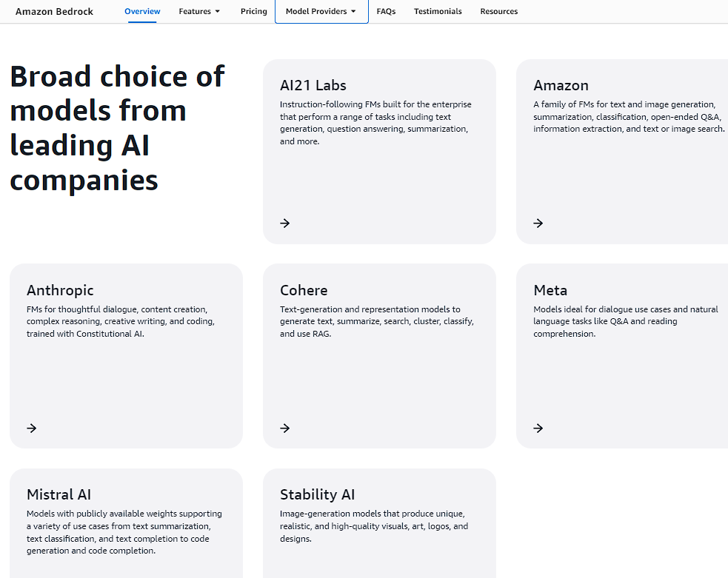Click the Amazon Bedrock page title

[x=54, y=12]
